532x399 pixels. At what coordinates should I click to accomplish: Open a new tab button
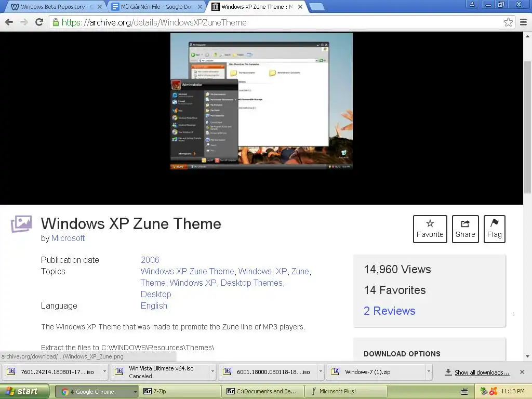point(317,7)
